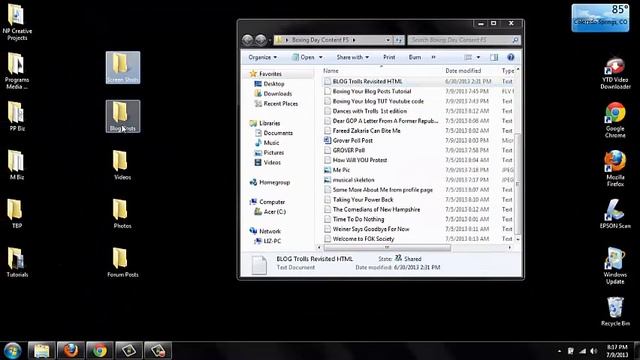This screenshot has height=360, width=640.
Task: Open the Organize dropdown menu
Action: [262, 58]
